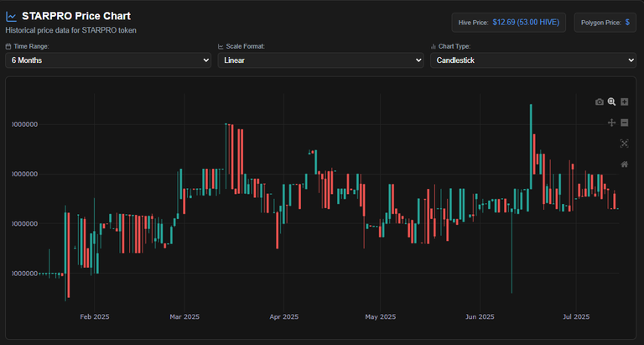The width and height of the screenshot is (644, 345).
Task: Select the Zoom magnifier tool in modebar
Action: 611,102
